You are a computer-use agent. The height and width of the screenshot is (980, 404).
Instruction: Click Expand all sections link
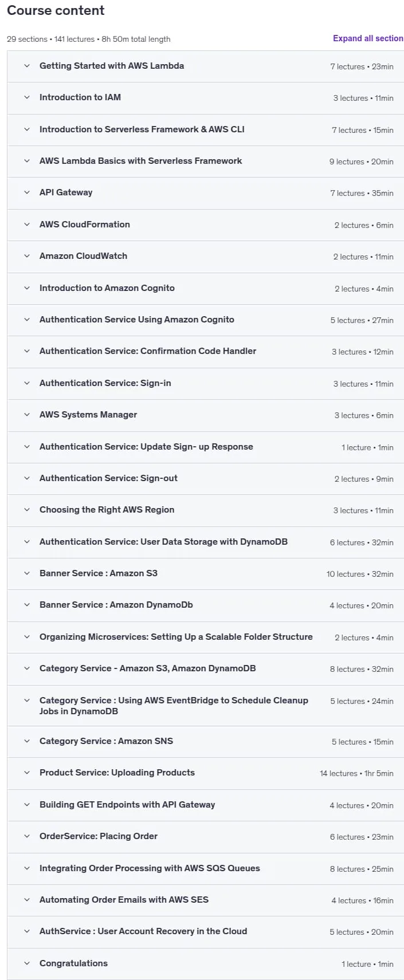tap(368, 38)
